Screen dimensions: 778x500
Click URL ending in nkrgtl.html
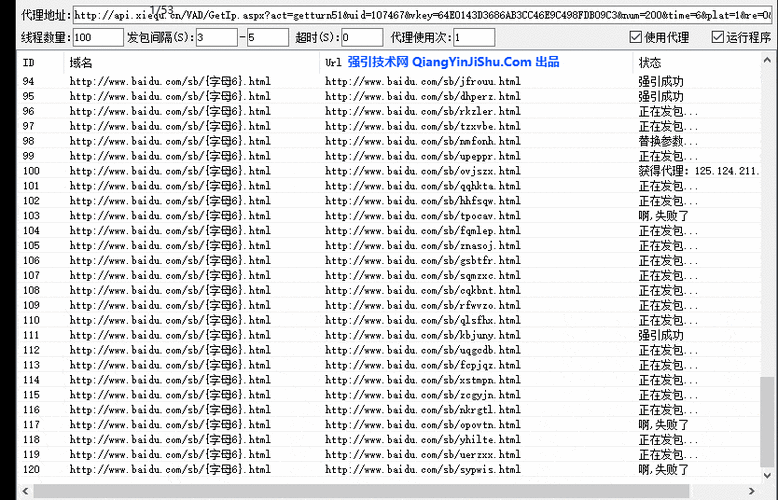pos(423,409)
